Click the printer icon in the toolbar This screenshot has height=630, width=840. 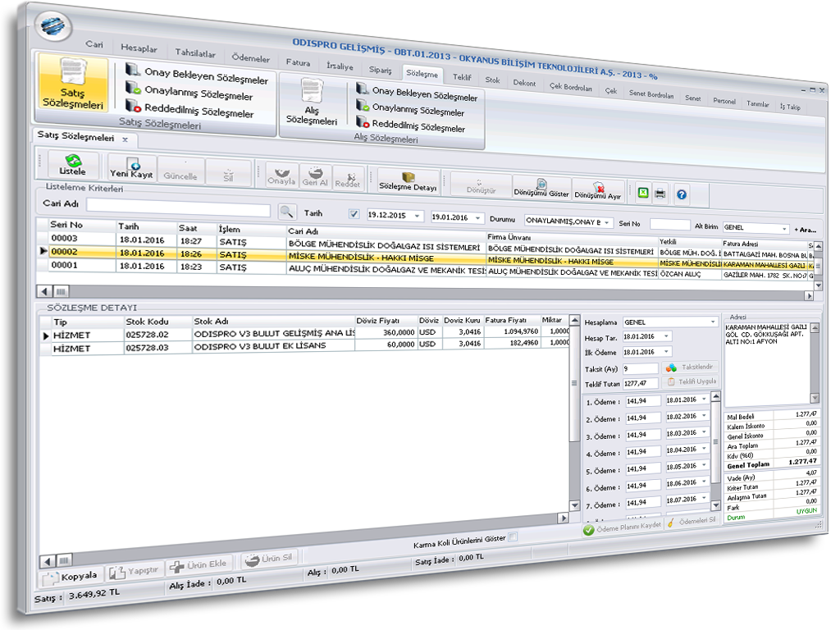(x=661, y=194)
